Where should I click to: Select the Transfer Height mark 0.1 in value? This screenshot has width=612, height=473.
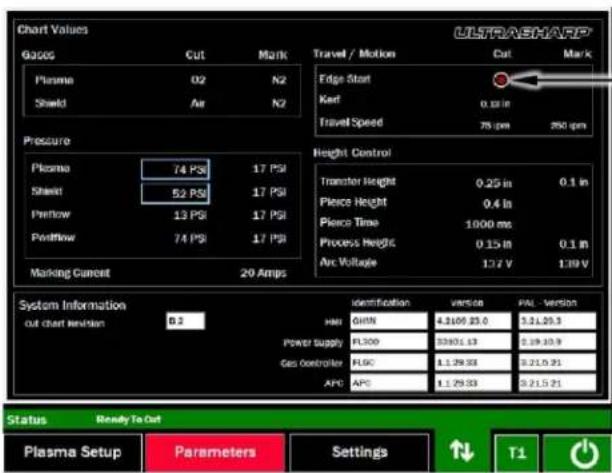pos(574,182)
